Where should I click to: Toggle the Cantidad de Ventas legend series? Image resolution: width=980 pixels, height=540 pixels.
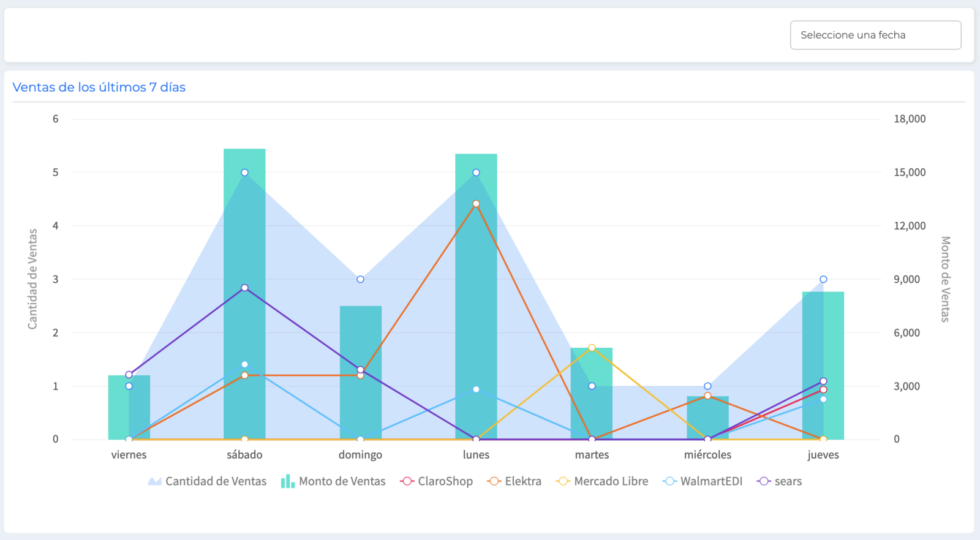pyautogui.click(x=207, y=481)
